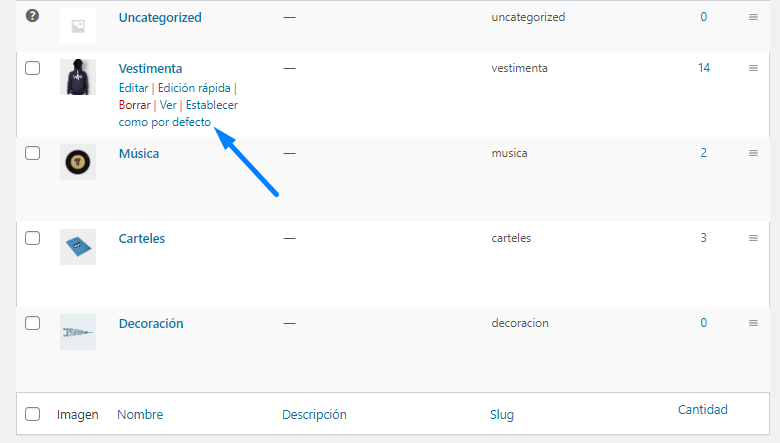Click the Uncategorized row drag handle
The height and width of the screenshot is (443, 780).
[x=753, y=17]
